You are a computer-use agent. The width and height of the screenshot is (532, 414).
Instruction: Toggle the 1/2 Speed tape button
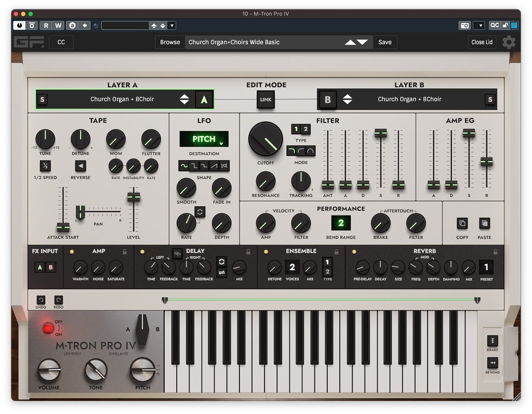pyautogui.click(x=45, y=166)
